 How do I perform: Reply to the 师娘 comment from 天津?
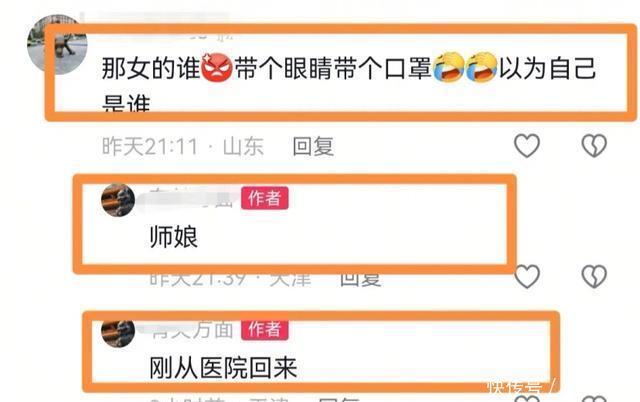[x=360, y=279]
